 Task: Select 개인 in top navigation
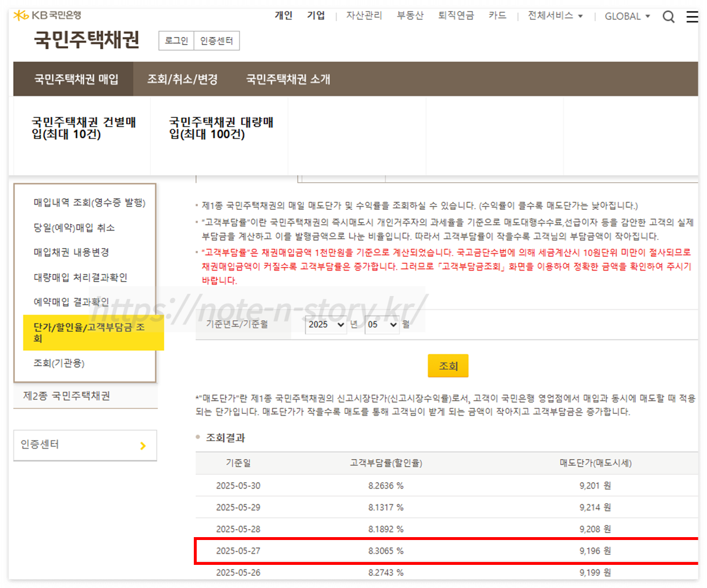coord(283,16)
